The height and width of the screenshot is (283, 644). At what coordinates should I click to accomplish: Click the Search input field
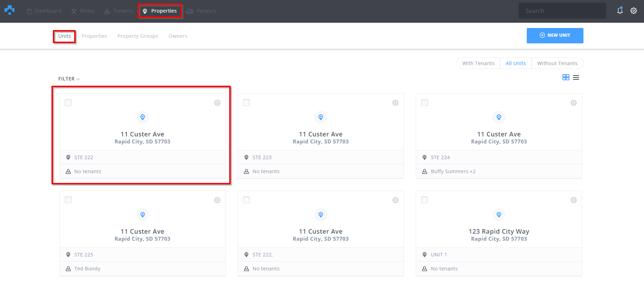coord(562,11)
